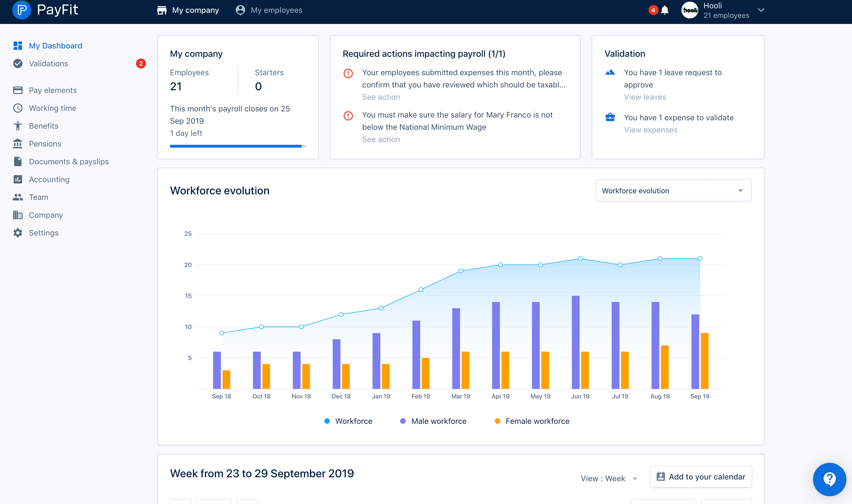Click the payroll closing progress bar
852x504 pixels.
237,146
